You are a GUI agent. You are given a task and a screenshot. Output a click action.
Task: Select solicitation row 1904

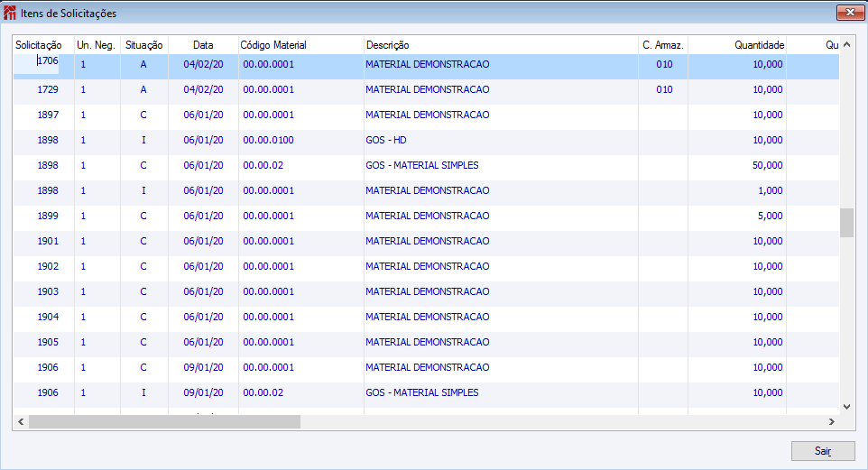426,318
